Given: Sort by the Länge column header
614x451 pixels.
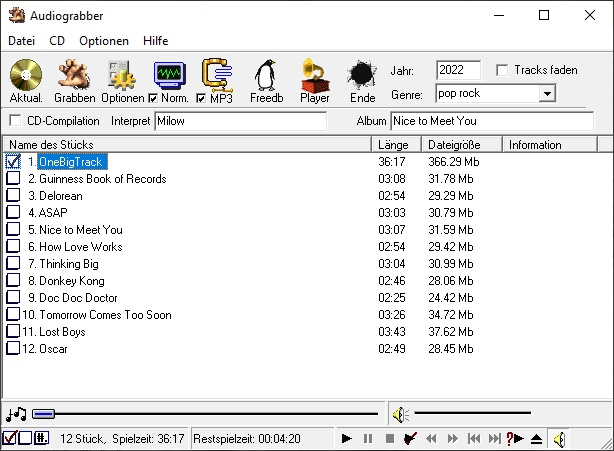Looking at the screenshot, I should [397, 145].
